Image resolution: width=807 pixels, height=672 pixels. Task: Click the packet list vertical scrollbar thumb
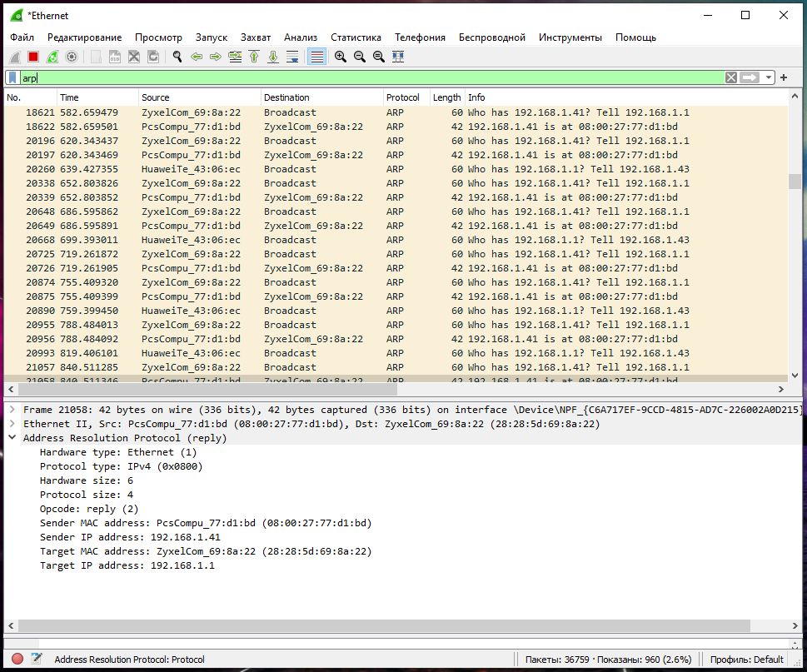coord(795,182)
